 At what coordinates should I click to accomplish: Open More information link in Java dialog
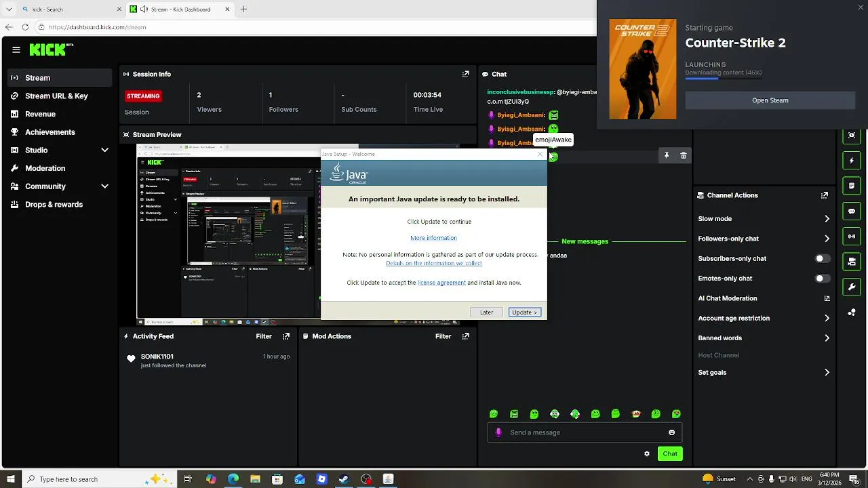click(x=433, y=238)
